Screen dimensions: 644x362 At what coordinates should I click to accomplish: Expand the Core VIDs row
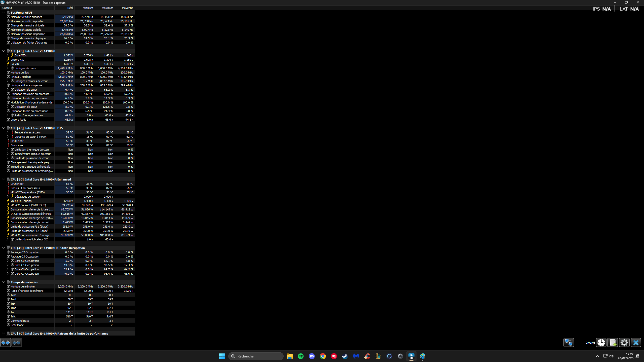8,55
